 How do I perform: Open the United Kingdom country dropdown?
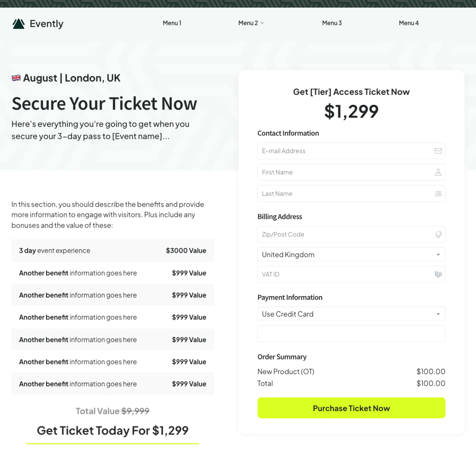point(351,254)
